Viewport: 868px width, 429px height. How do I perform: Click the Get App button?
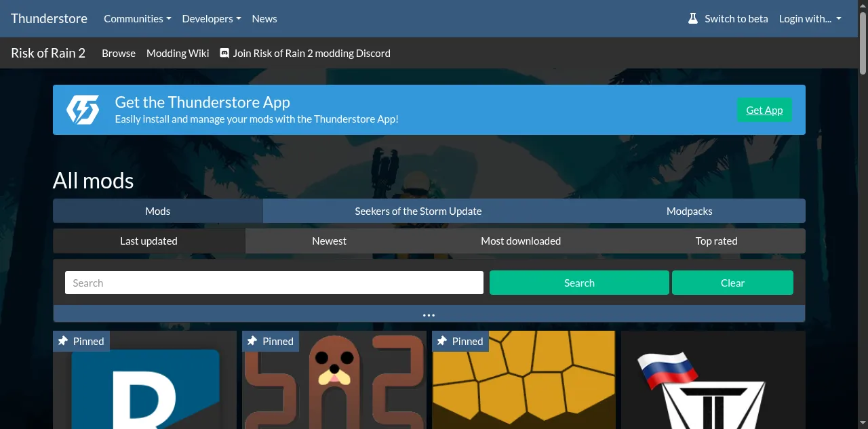coord(764,110)
